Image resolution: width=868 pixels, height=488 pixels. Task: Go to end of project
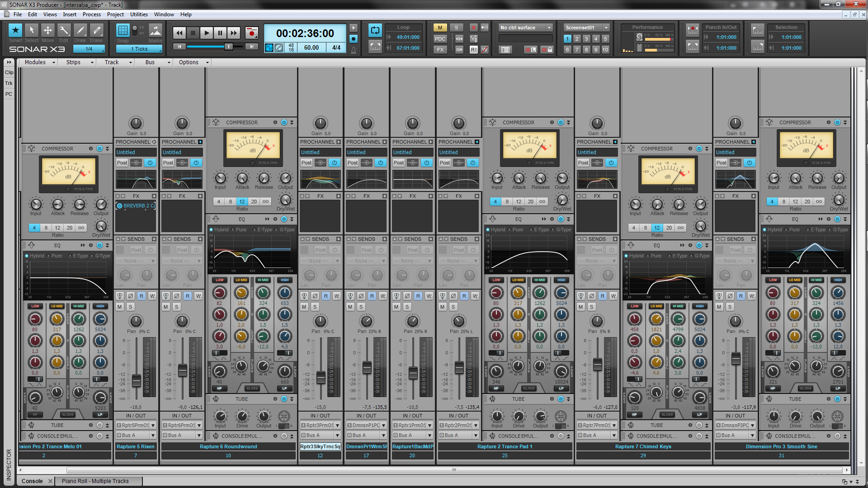[x=252, y=47]
